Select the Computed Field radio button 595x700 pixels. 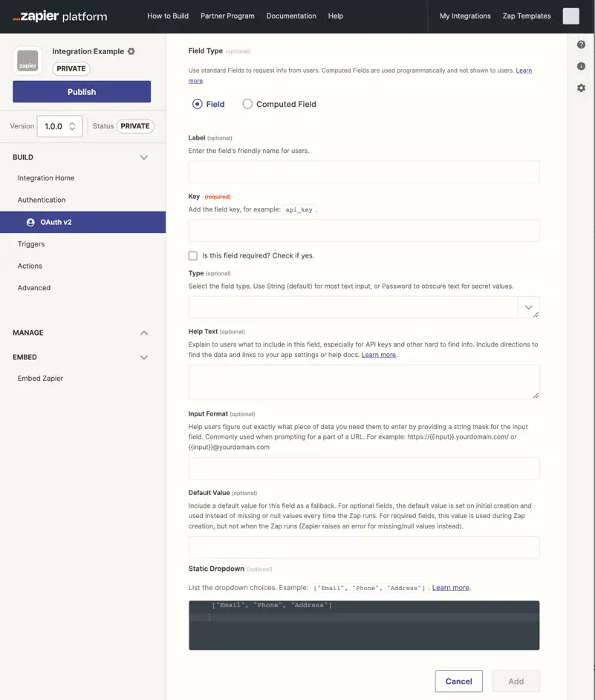click(247, 104)
